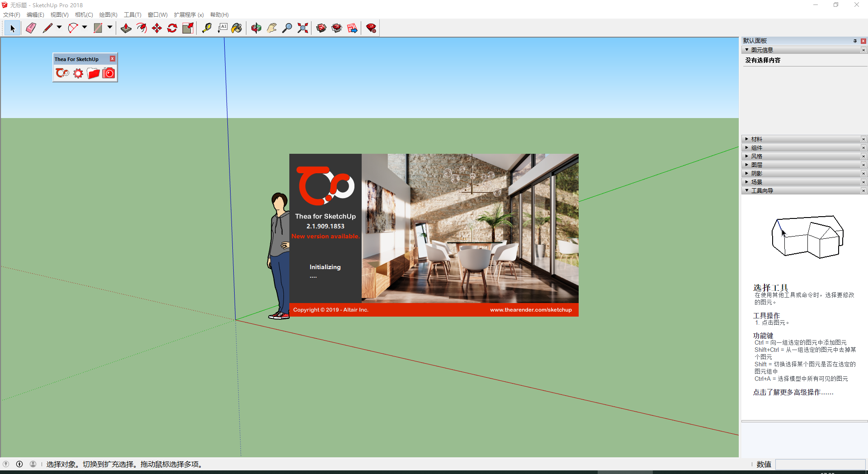This screenshot has height=474, width=868.
Task: Click the 数值 measurements input box
Action: coord(820,465)
